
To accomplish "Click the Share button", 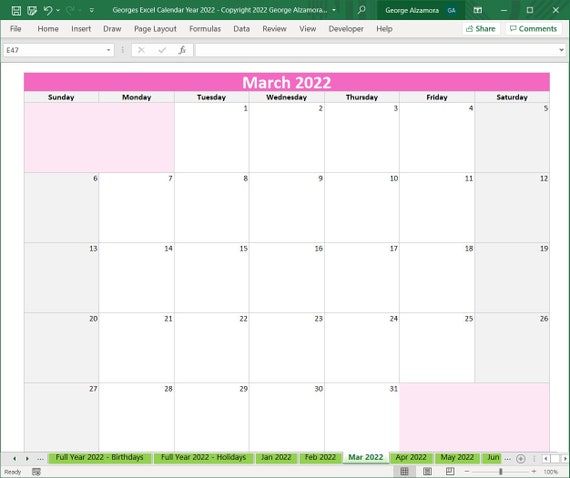I will coord(481,29).
